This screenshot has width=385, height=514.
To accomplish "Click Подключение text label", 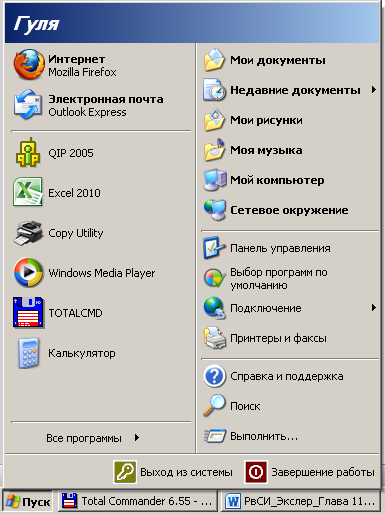I will pyautogui.click(x=266, y=308).
